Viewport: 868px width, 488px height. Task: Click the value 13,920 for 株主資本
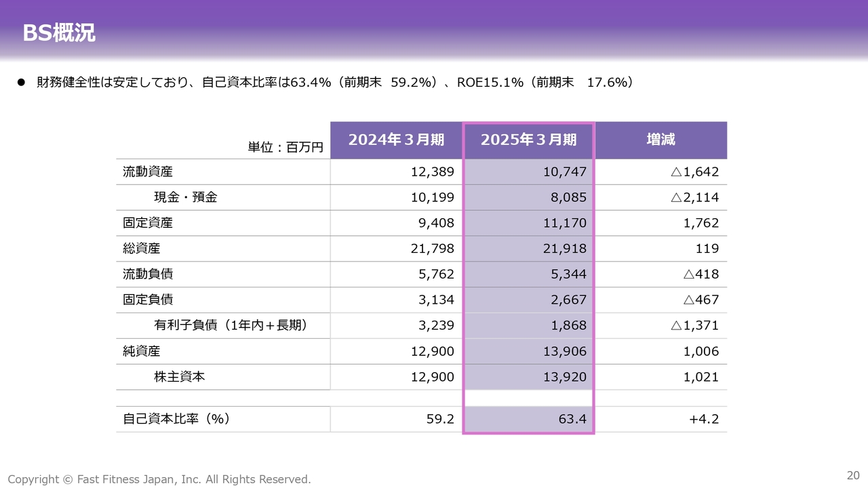565,377
